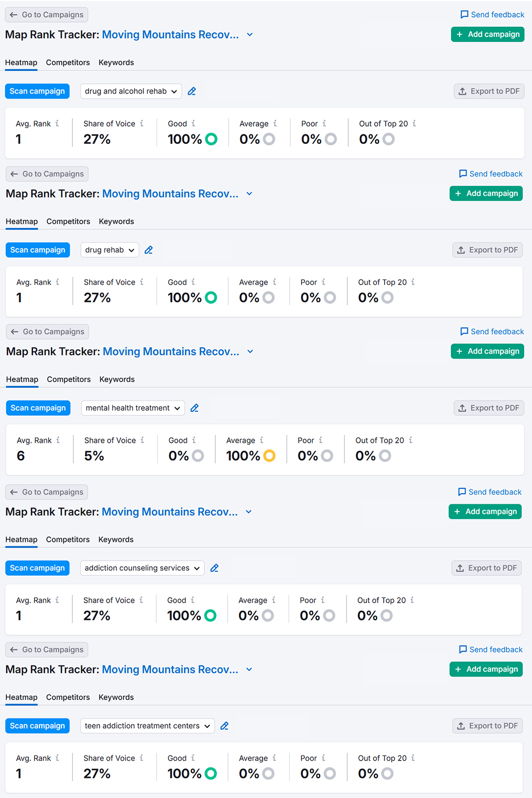Click orange donut indicator beside Average 100%
Image resolution: width=532 pixels, height=798 pixels.
(269, 456)
